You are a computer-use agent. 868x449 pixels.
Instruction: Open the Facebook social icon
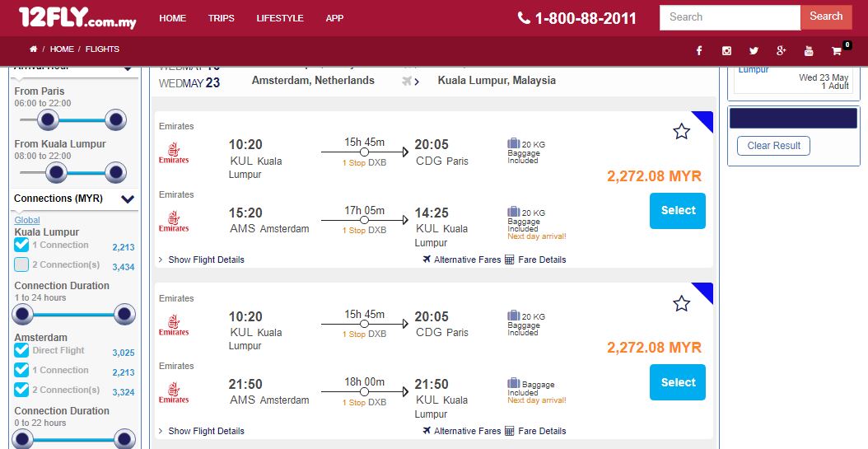[x=699, y=51]
